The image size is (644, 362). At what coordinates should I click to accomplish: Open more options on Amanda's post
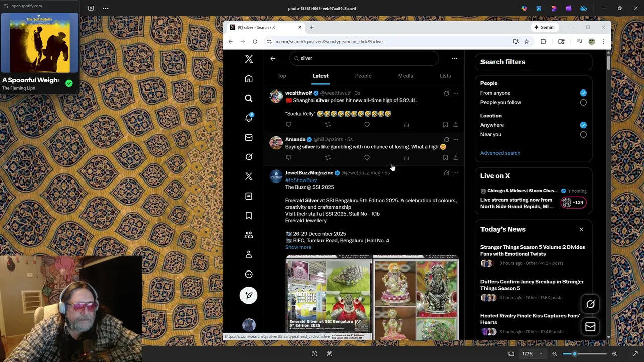[456, 139]
